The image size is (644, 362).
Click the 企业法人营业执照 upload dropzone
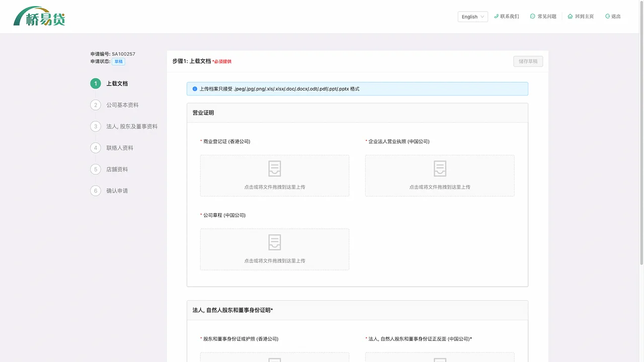click(x=439, y=175)
